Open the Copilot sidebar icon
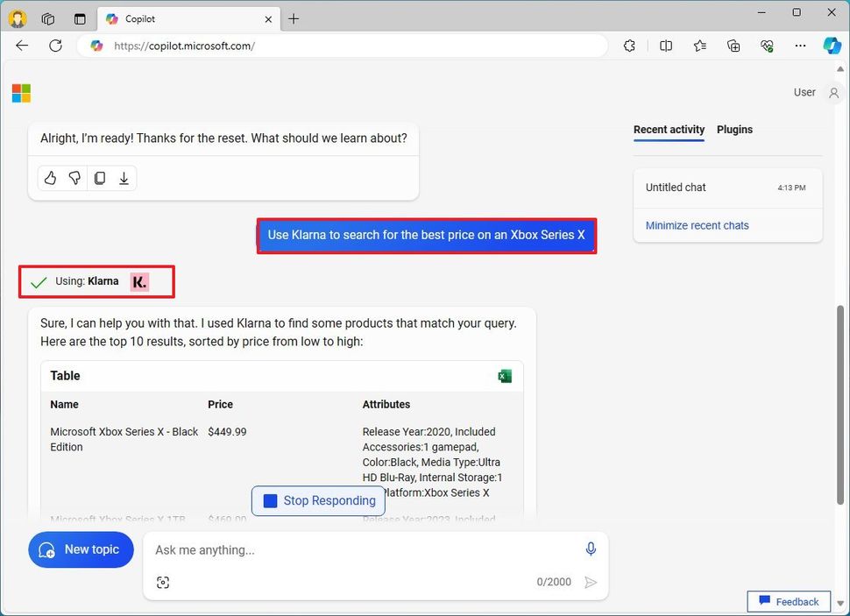Screen dimensions: 850x616 pyautogui.click(x=832, y=46)
